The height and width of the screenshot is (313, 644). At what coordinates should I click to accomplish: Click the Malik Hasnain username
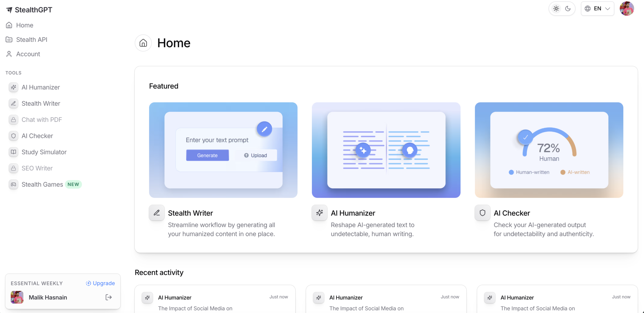(x=48, y=297)
